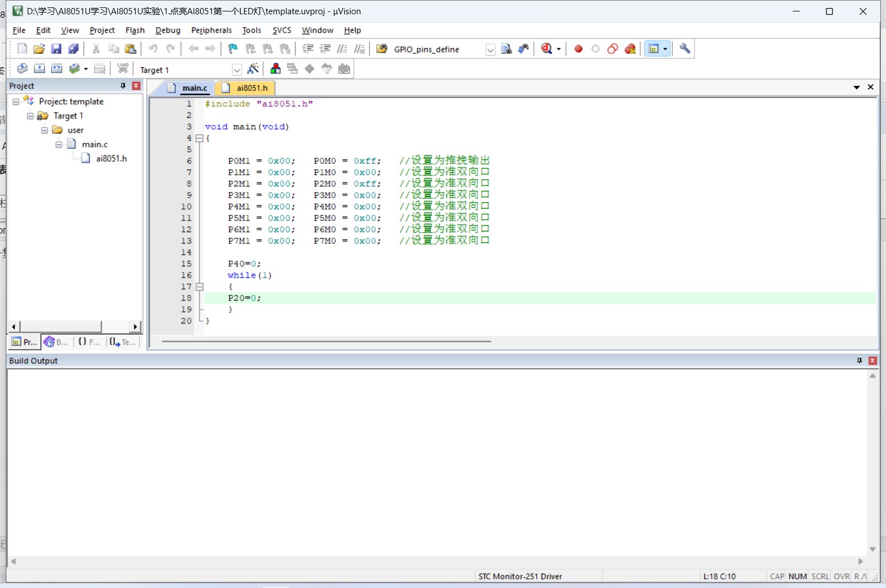Open Options for Target magic wand icon
Screen dimensions: 886x588
click(x=253, y=69)
